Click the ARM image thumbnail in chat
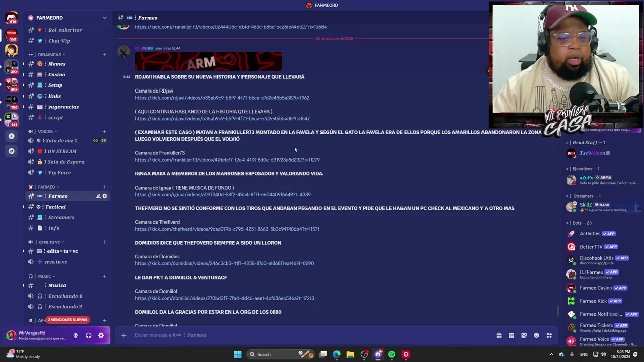Screen dimensions: 644x362 tap(208, 61)
